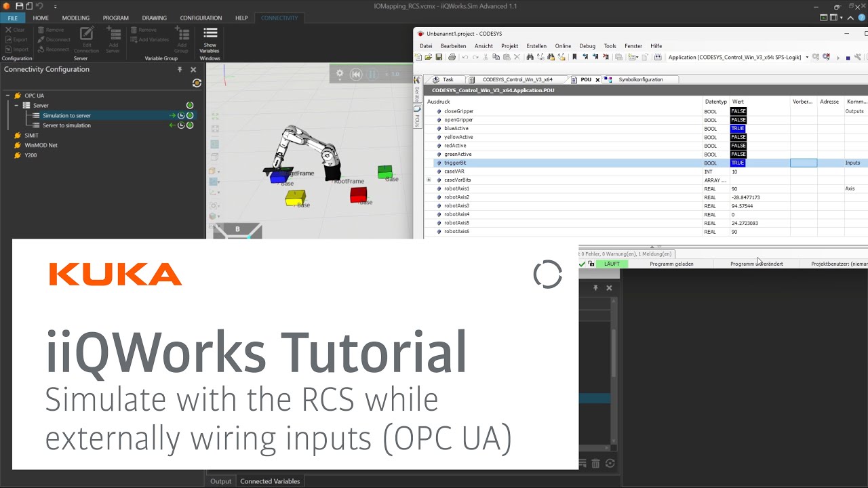868x488 pixels.
Task: Click the save icon in CODESYS toolbar
Action: point(439,58)
